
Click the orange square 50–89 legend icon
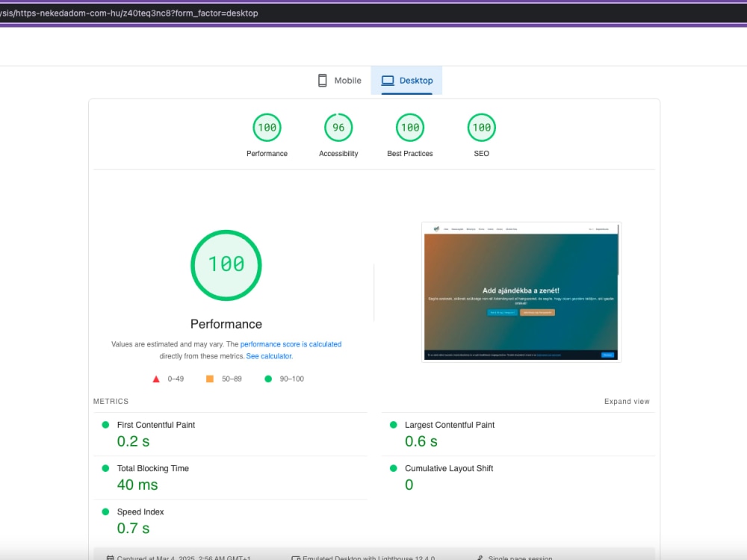coord(210,379)
